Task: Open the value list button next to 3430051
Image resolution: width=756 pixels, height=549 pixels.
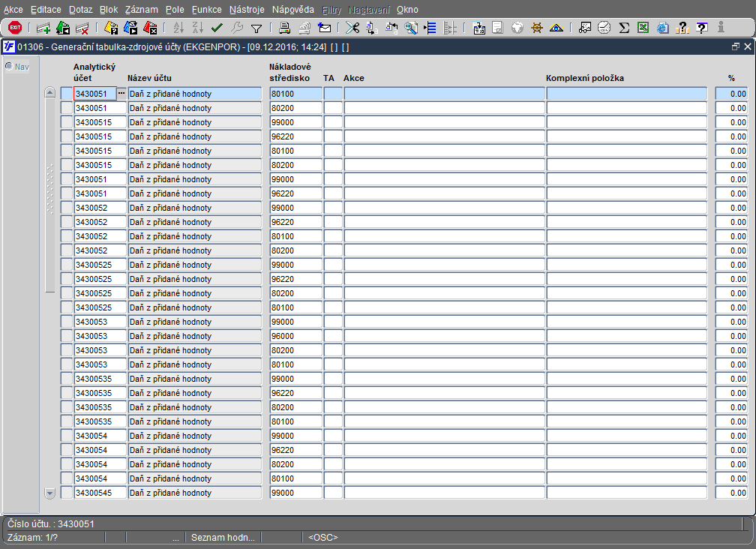Action: (121, 94)
